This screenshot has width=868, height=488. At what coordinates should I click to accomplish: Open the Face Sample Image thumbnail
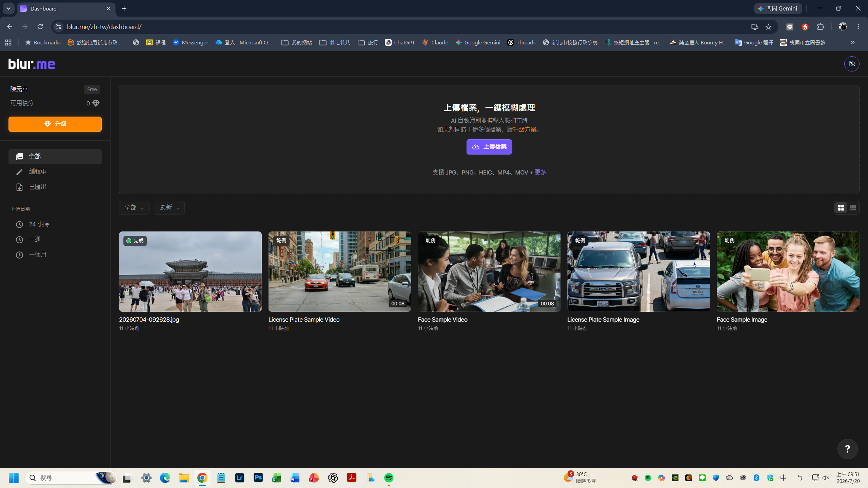point(788,271)
